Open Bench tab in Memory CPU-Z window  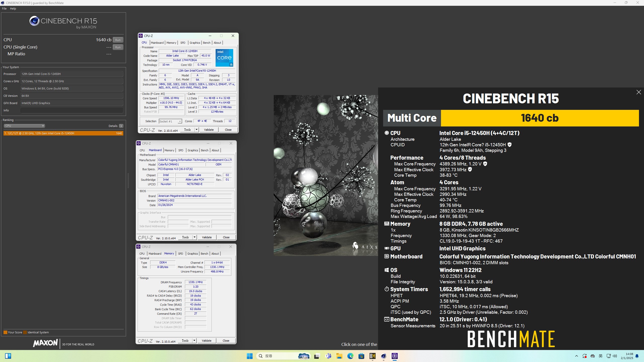coord(205,254)
